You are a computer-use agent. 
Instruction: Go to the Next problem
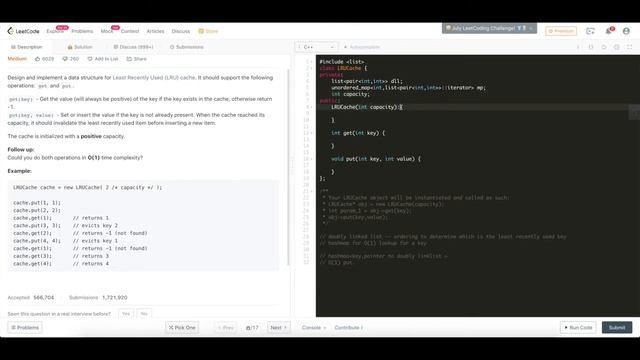coord(278,327)
